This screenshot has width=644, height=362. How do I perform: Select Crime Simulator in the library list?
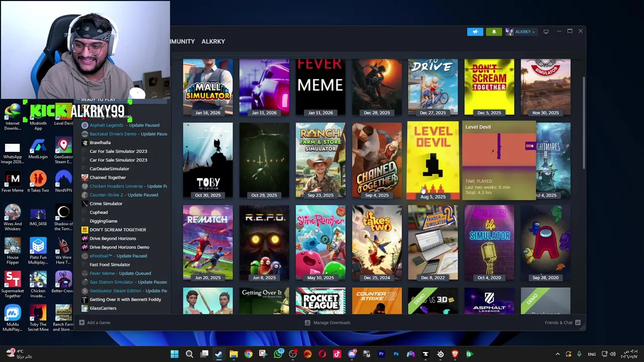(x=106, y=204)
